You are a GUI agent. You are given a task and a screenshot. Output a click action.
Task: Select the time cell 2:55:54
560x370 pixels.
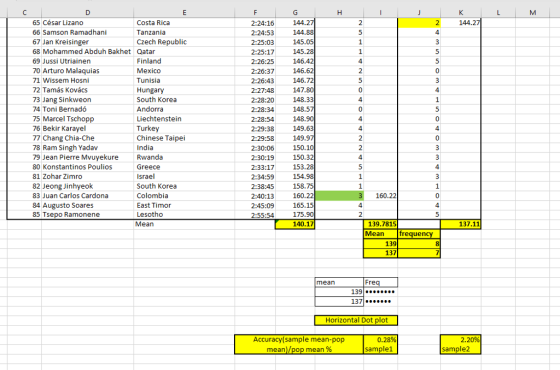(x=255, y=215)
